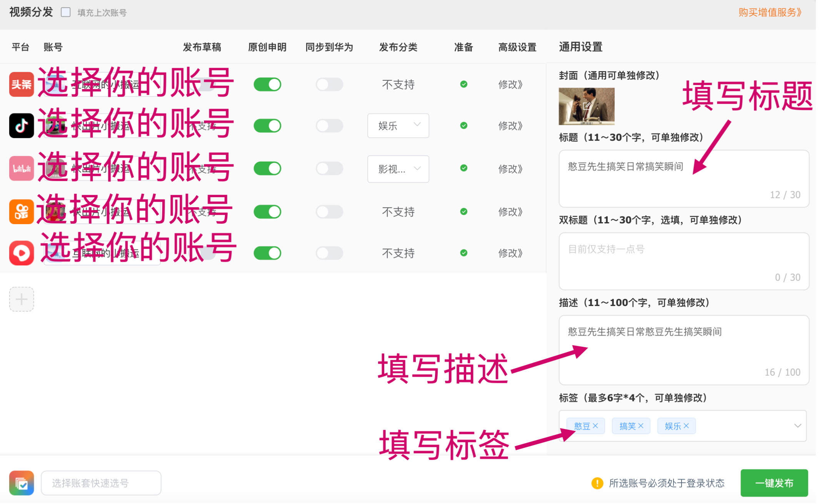The image size is (820, 504).
Task: Click 修改》 link in the Toutiao row
Action: [x=510, y=84]
